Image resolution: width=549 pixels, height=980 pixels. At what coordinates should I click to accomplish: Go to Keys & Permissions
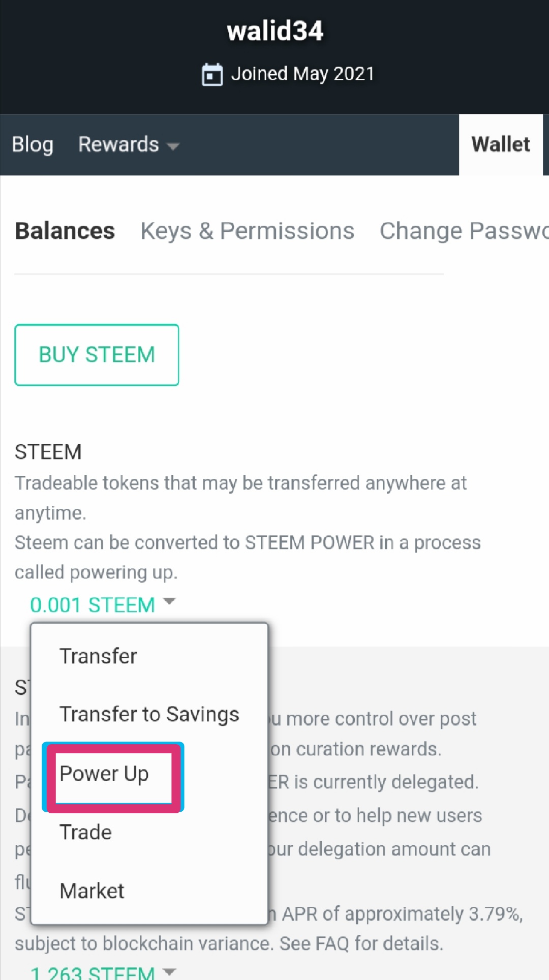(247, 231)
